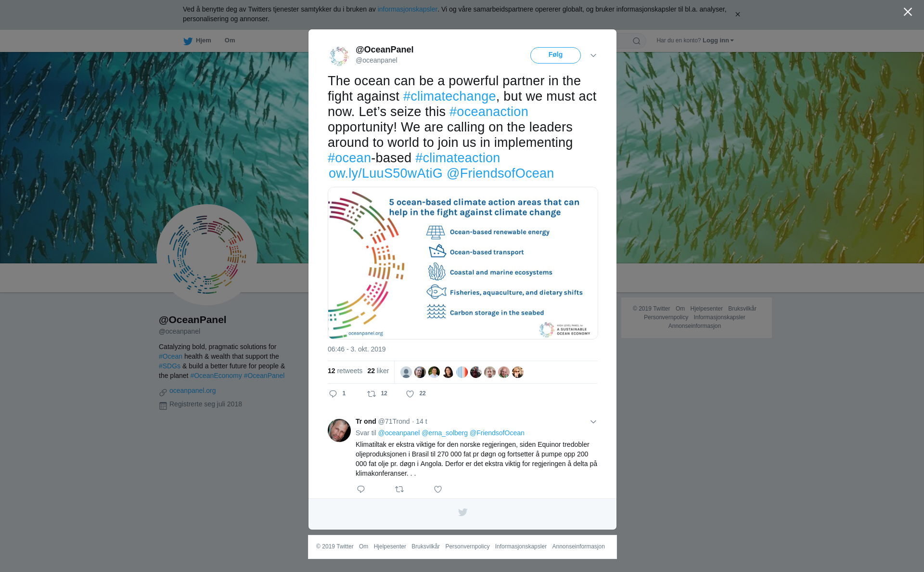924x572 pixels.
Task: Visit the oceanpanel.org profile website link
Action: coord(192,390)
